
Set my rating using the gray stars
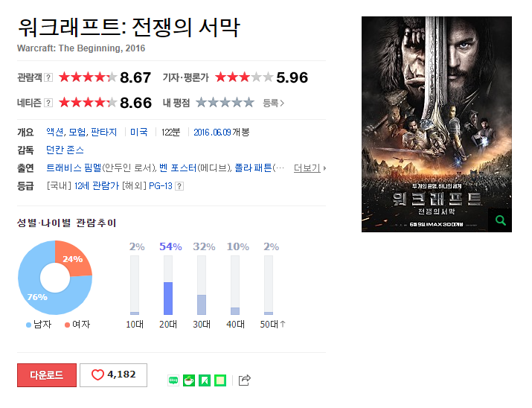point(225,103)
